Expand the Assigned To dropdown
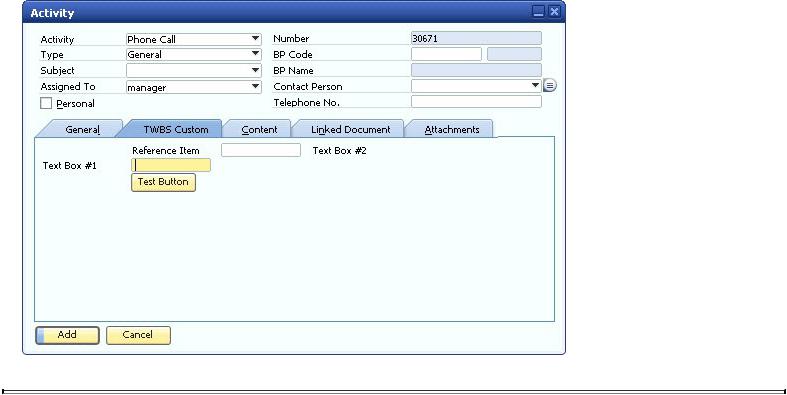 (x=194, y=87)
